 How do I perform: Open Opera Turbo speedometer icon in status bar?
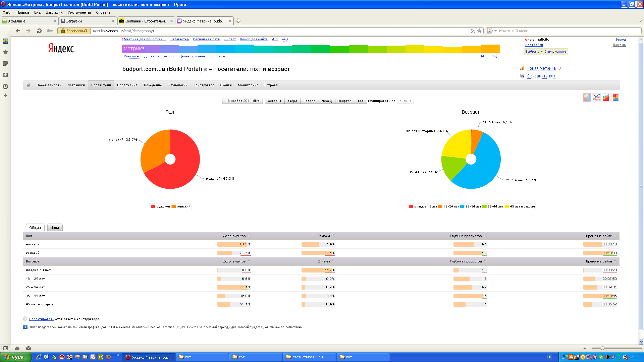29,348
